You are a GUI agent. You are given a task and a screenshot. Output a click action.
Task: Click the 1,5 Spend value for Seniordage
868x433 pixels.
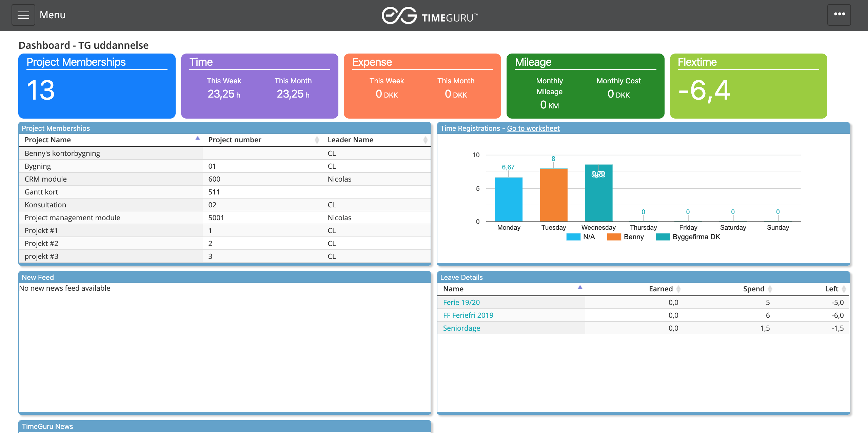point(765,328)
